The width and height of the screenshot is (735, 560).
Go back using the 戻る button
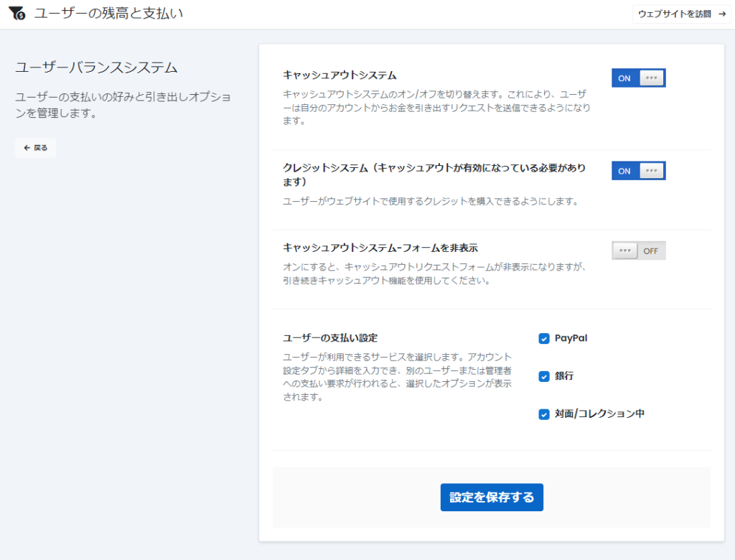(x=35, y=148)
